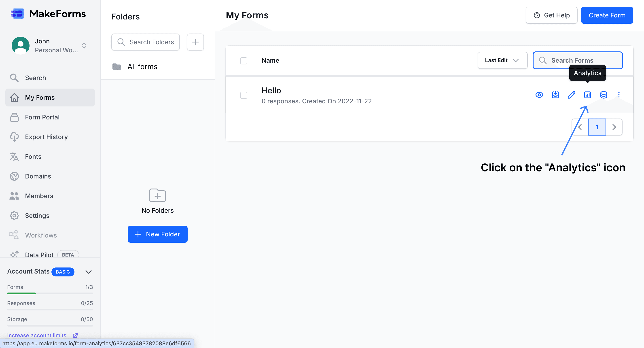Collapse the Account Stats section
This screenshot has width=644, height=348.
[89, 272]
